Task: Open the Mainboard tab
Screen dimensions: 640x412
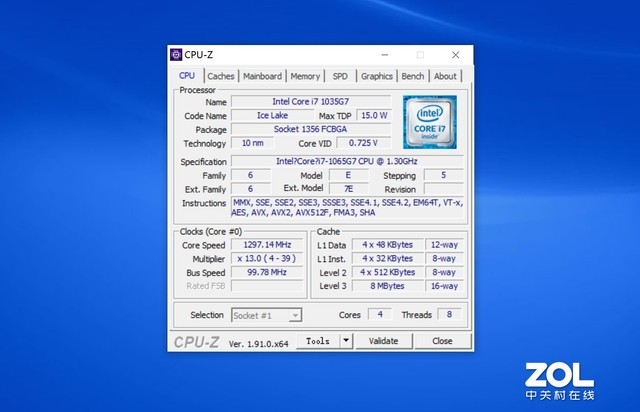Action: pos(263,76)
